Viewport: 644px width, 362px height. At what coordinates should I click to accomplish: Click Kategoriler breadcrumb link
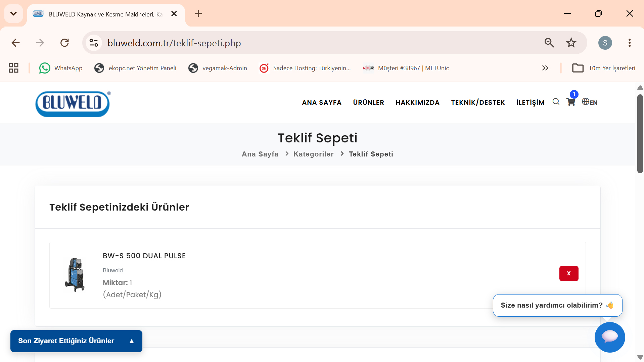(x=314, y=154)
